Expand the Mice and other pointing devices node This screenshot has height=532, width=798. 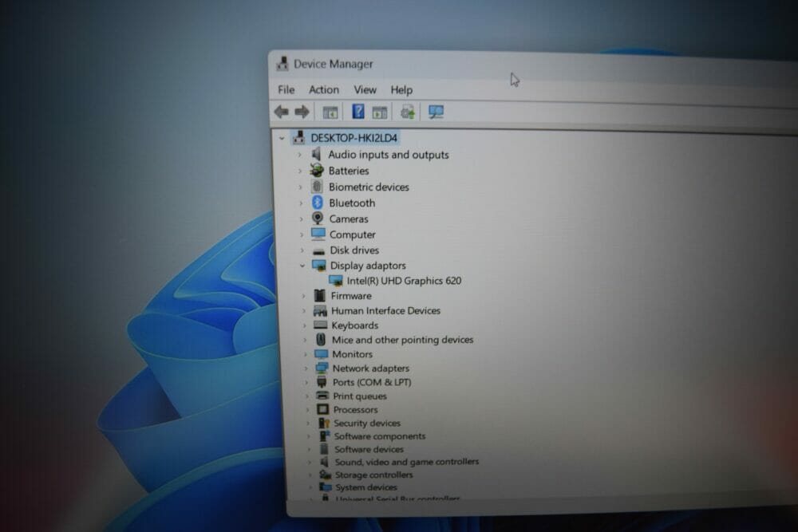point(306,340)
